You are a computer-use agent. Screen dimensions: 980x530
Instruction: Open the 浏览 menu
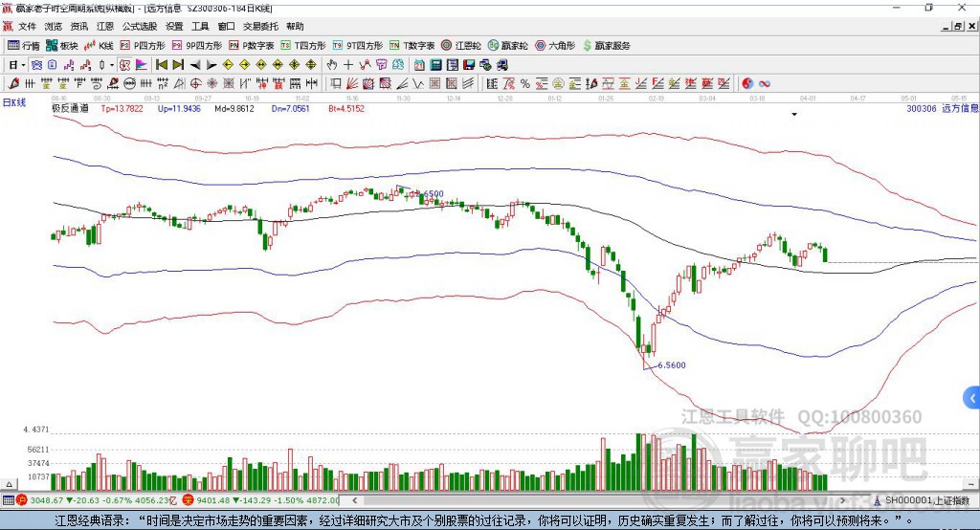click(x=54, y=26)
